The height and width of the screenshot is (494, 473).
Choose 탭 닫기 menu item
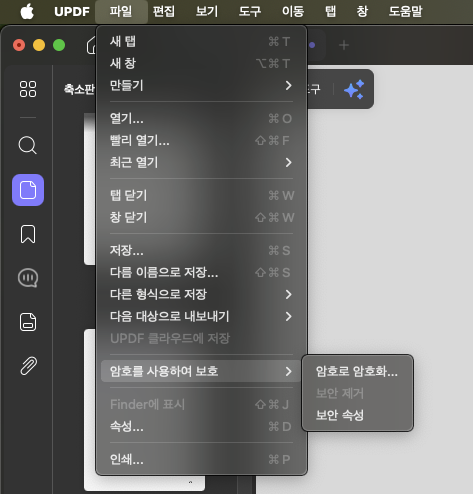coord(201,196)
